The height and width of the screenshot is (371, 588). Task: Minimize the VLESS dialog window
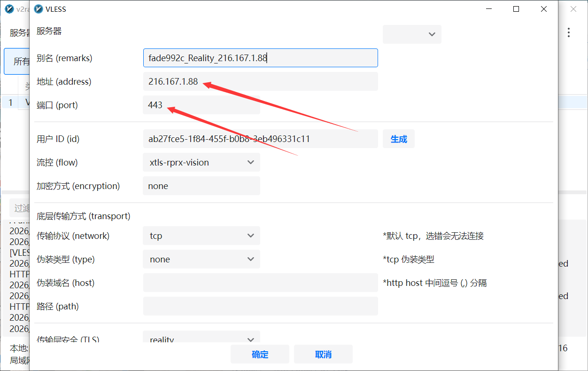(x=488, y=9)
